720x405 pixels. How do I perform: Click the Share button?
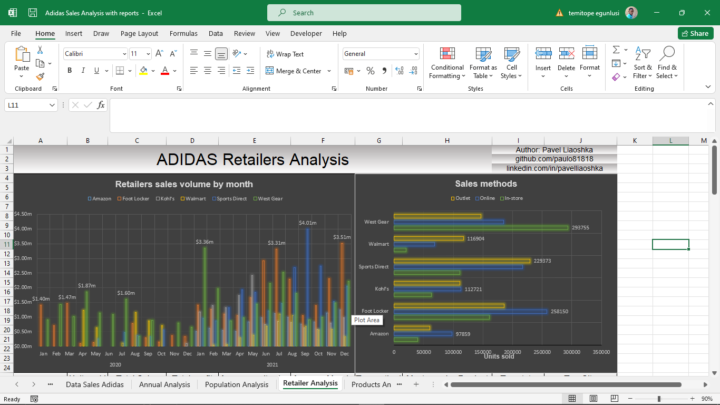pyautogui.click(x=694, y=33)
